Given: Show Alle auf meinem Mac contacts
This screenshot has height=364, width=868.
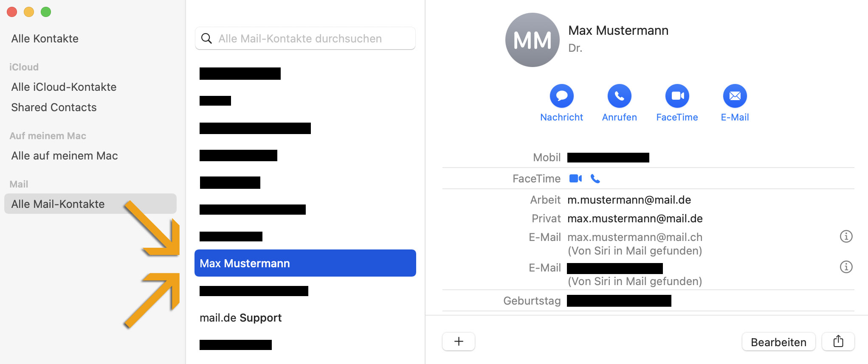Looking at the screenshot, I should (x=65, y=156).
